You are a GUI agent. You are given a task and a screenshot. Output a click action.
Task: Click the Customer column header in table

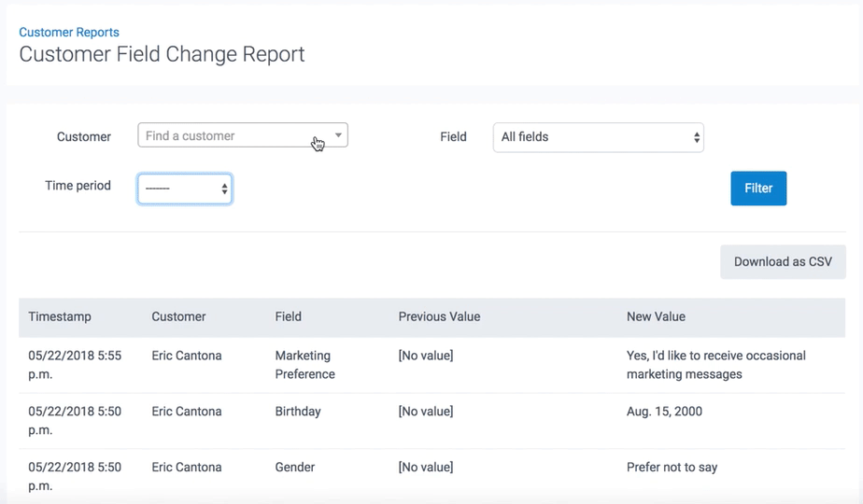tap(178, 316)
